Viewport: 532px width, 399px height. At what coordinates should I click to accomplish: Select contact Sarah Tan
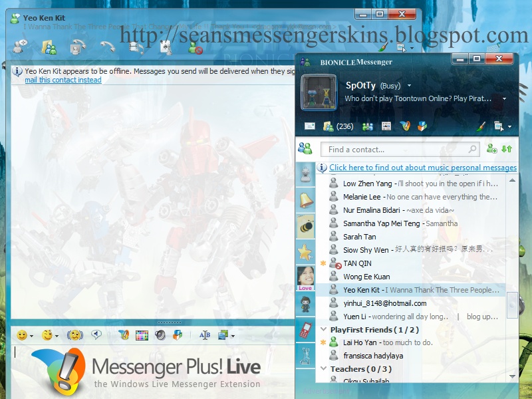[410, 237]
